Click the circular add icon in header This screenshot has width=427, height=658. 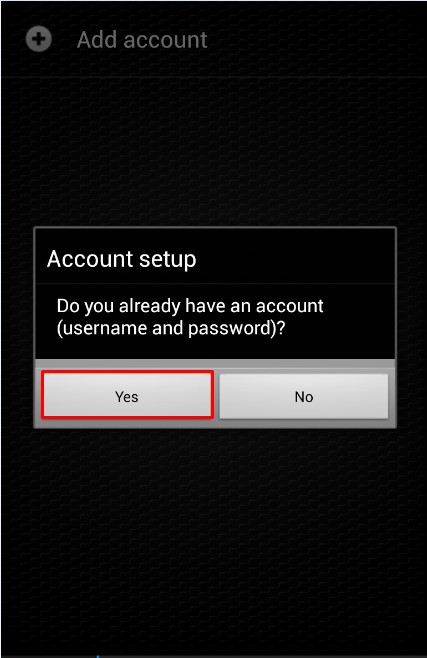(x=39, y=39)
